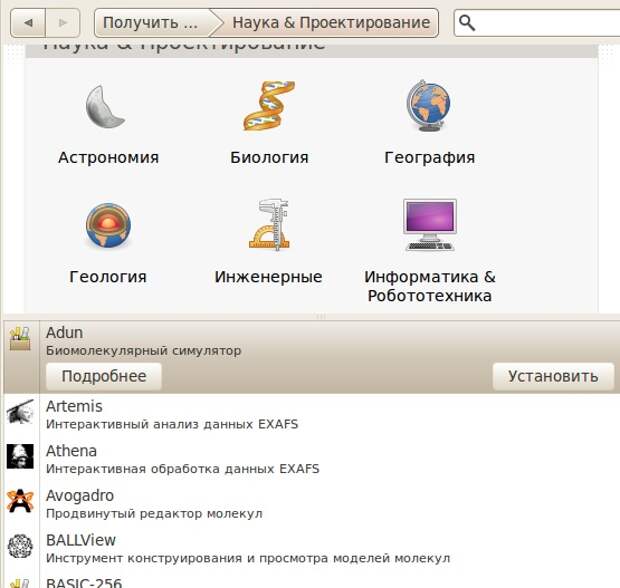Click Установить to install Adun
The height and width of the screenshot is (588, 620).
pyautogui.click(x=553, y=376)
